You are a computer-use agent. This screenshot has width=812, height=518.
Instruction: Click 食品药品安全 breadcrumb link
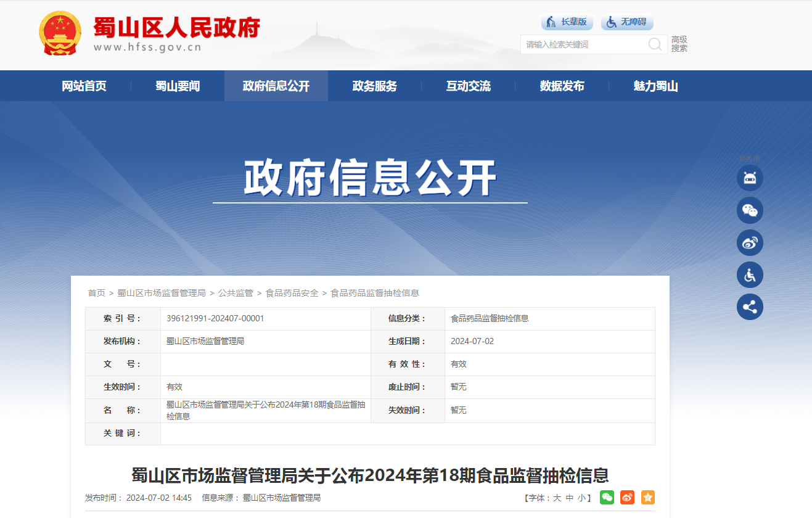click(x=292, y=293)
